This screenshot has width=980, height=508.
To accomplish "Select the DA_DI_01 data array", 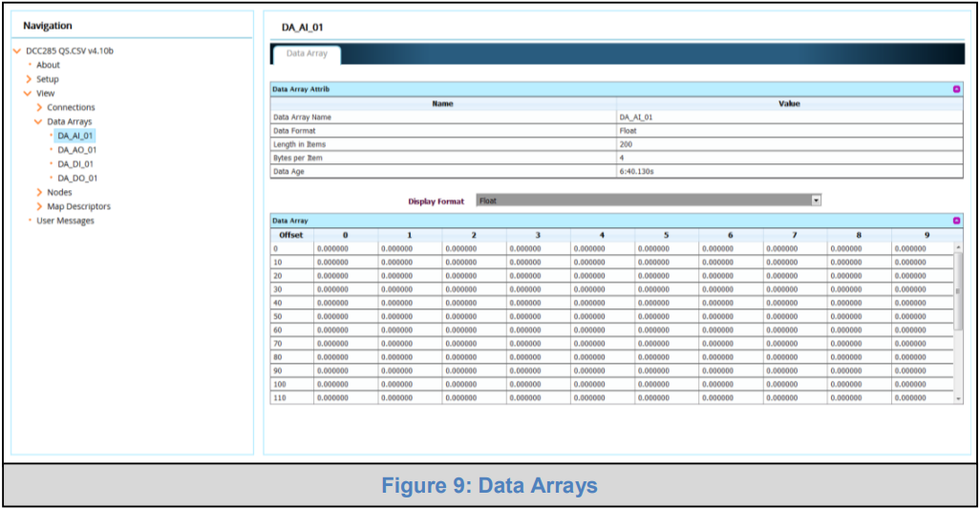I will (75, 164).
